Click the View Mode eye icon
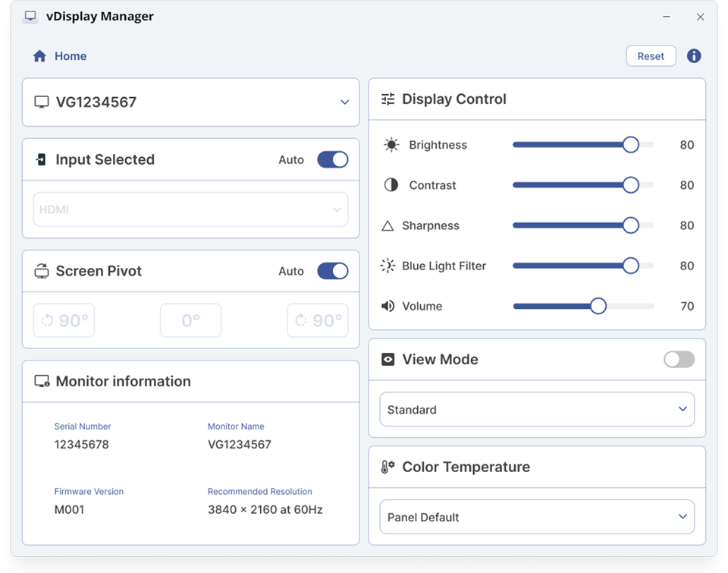 point(388,360)
